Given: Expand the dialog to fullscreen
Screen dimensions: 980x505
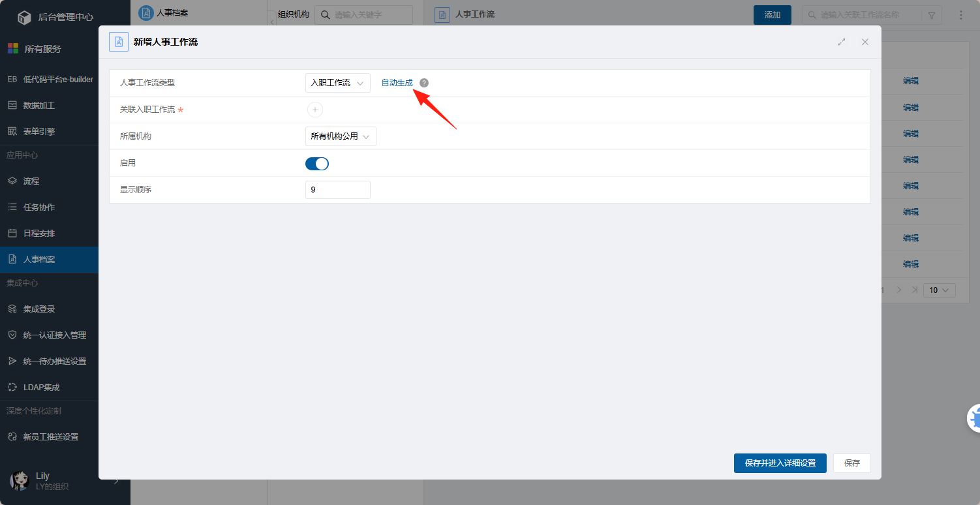Looking at the screenshot, I should (842, 42).
